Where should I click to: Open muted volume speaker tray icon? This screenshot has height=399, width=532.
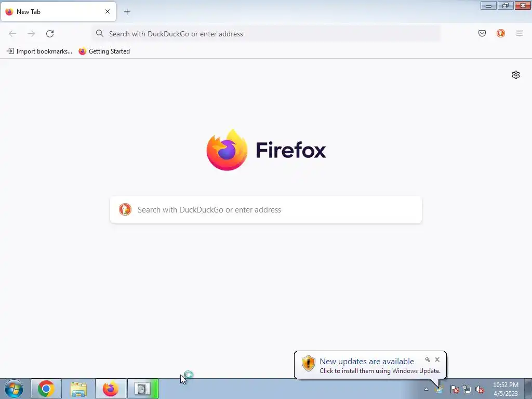(x=480, y=389)
